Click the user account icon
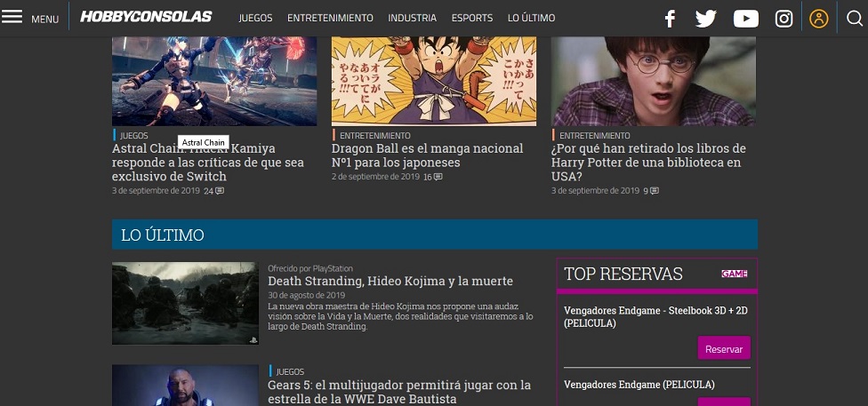This screenshot has height=406, width=868. [x=819, y=19]
